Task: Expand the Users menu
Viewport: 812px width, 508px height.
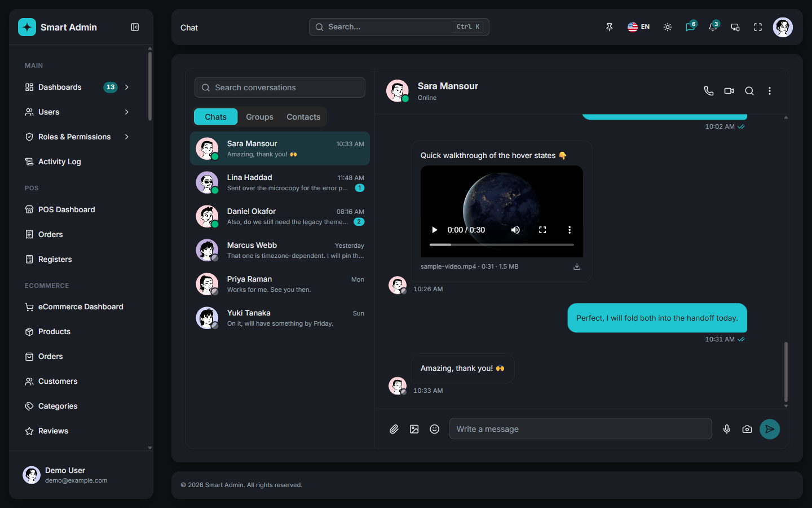Action: pos(78,112)
